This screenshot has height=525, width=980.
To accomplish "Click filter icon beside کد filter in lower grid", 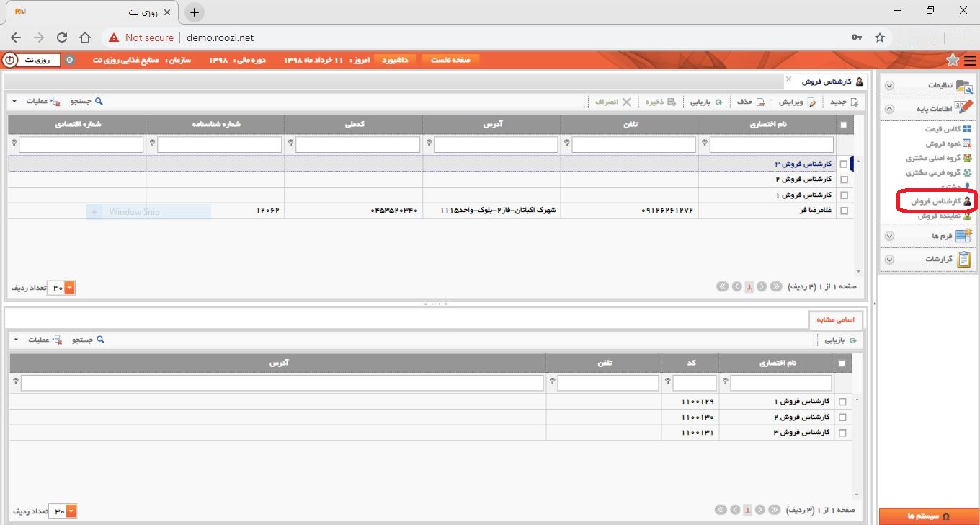I will click(x=667, y=381).
